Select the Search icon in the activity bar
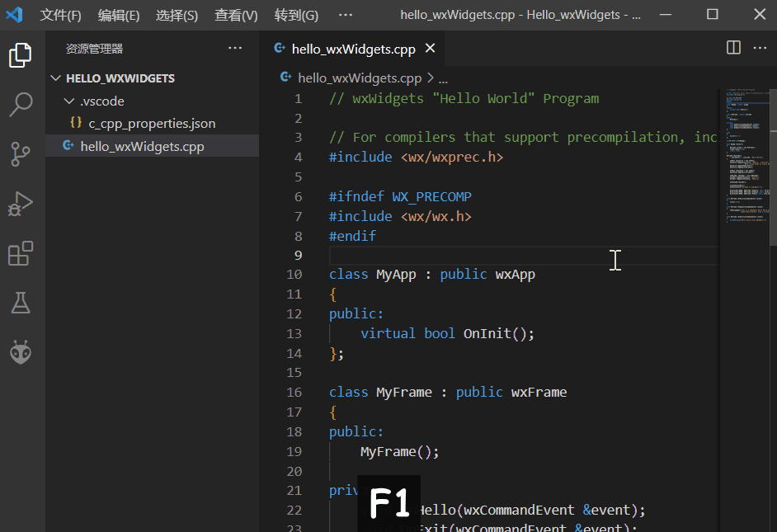The height and width of the screenshot is (532, 777). [20, 105]
